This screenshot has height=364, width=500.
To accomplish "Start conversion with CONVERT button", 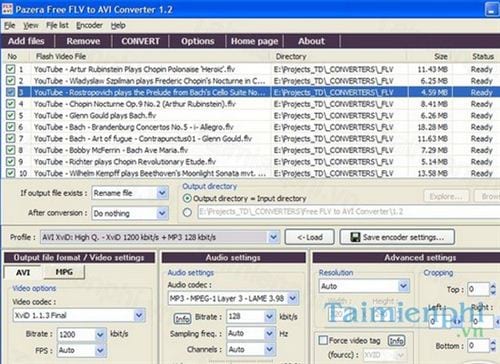I will (140, 41).
